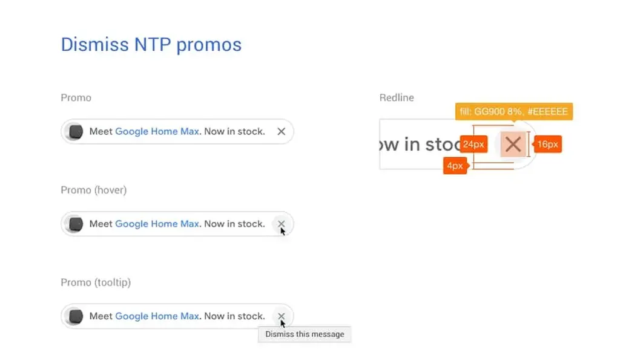Click the "Redline" section label

(397, 97)
